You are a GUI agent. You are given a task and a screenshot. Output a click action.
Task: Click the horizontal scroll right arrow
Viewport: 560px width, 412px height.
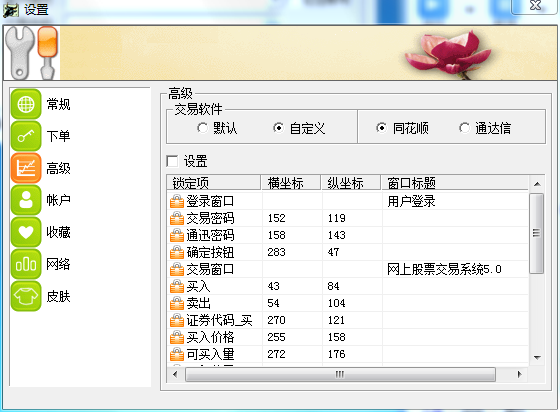pos(519,374)
